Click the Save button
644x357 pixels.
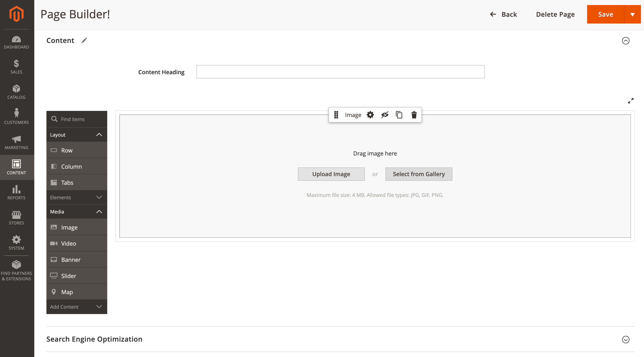[606, 14]
